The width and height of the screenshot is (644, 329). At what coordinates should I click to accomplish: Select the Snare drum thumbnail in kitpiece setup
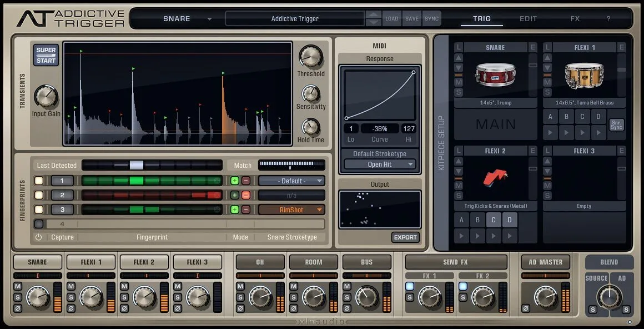click(495, 76)
